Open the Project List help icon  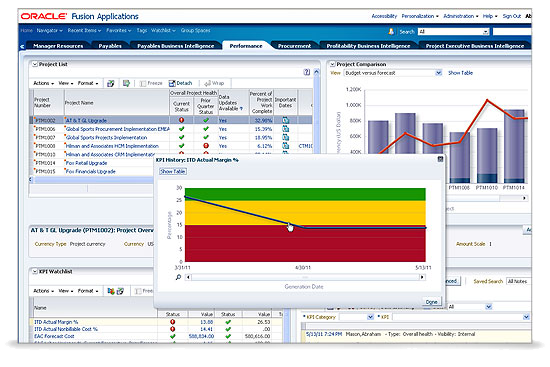[x=307, y=72]
